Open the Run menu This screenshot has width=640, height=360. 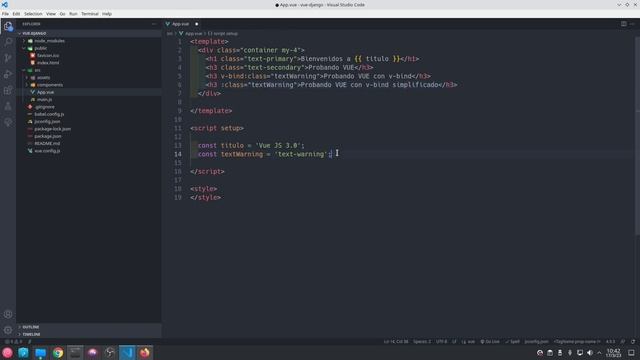click(x=73, y=14)
